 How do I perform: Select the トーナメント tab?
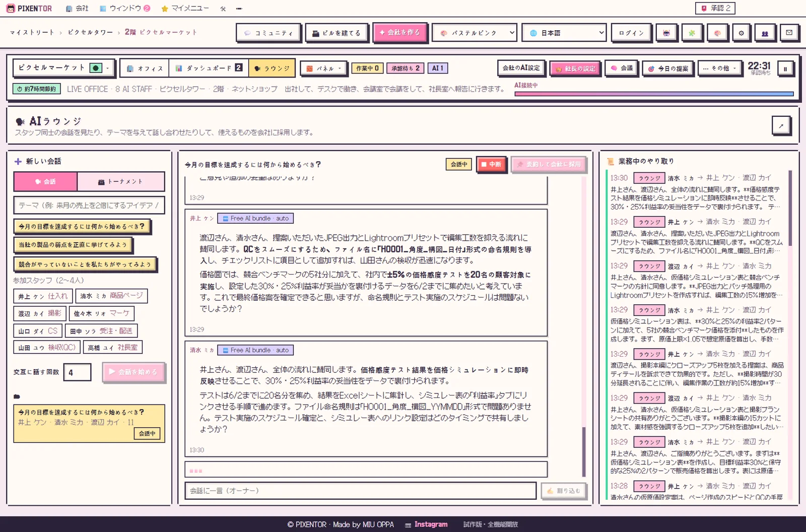click(x=121, y=181)
